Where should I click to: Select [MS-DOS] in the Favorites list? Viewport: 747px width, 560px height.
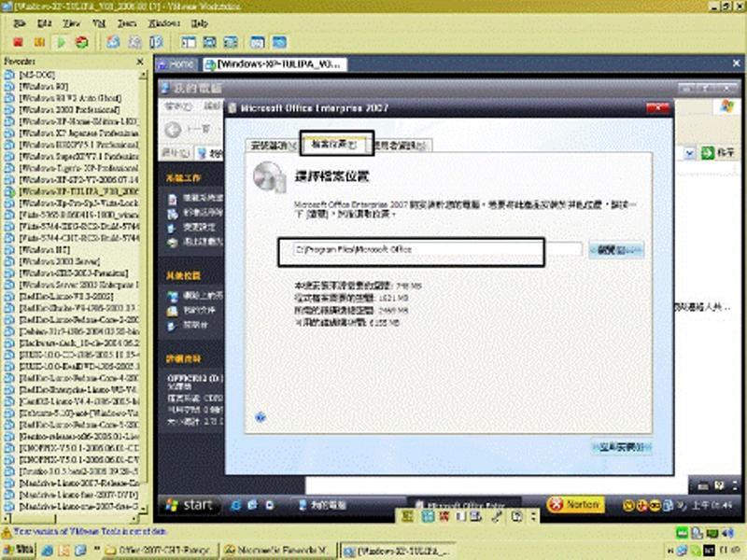pyautogui.click(x=36, y=75)
